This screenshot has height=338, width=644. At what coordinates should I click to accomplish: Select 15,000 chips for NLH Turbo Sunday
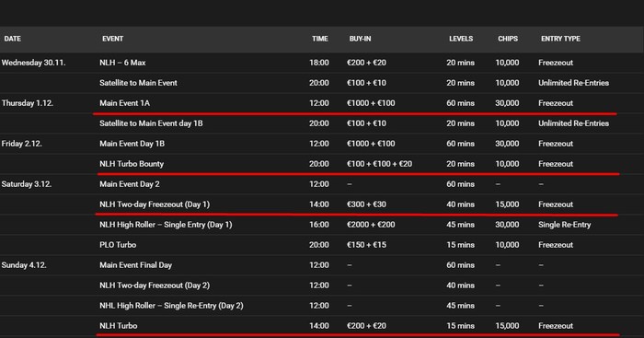[x=507, y=326]
